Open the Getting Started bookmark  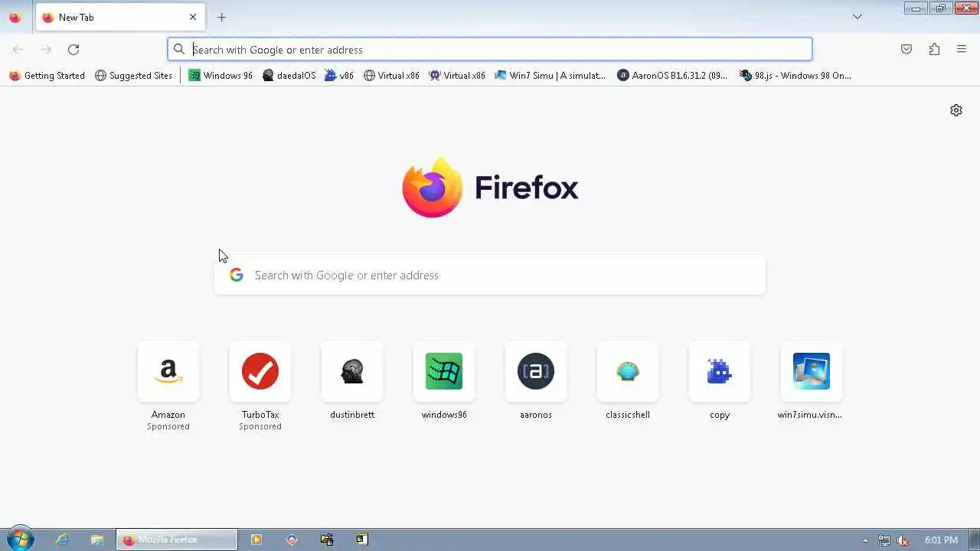point(47,76)
